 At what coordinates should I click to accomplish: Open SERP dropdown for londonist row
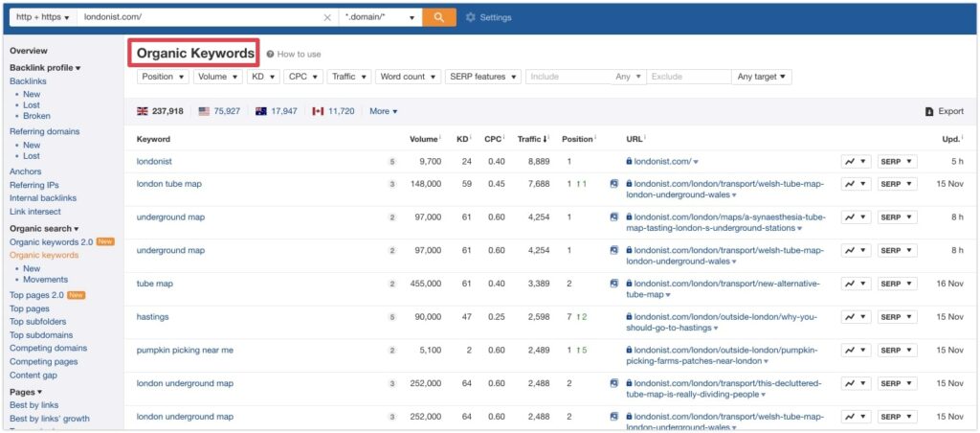pos(898,162)
